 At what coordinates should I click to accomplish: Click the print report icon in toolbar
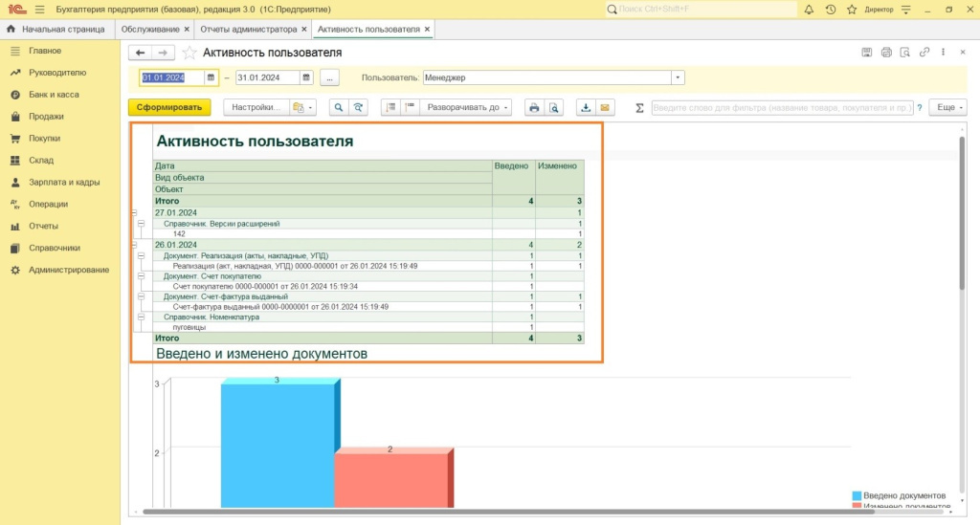[x=534, y=108]
